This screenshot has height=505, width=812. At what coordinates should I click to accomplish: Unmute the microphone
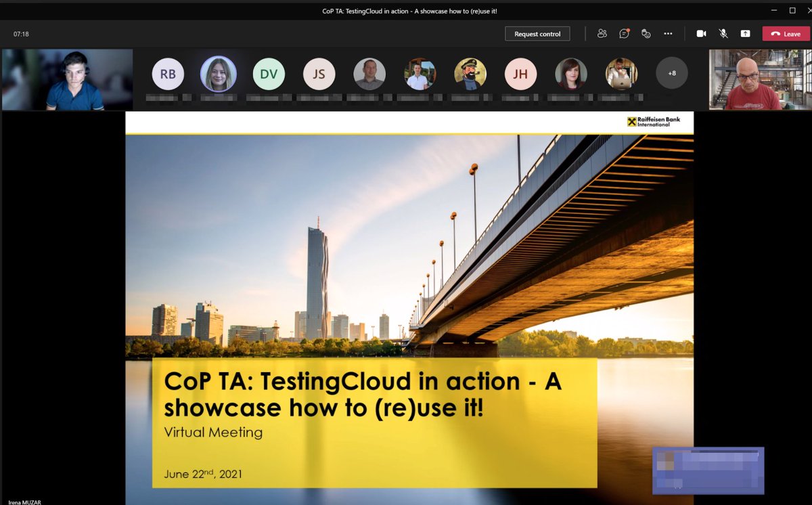(x=723, y=34)
